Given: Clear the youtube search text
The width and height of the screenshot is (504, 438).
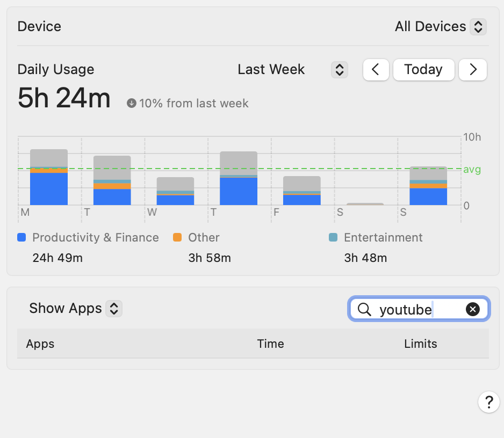Looking at the screenshot, I should point(472,309).
